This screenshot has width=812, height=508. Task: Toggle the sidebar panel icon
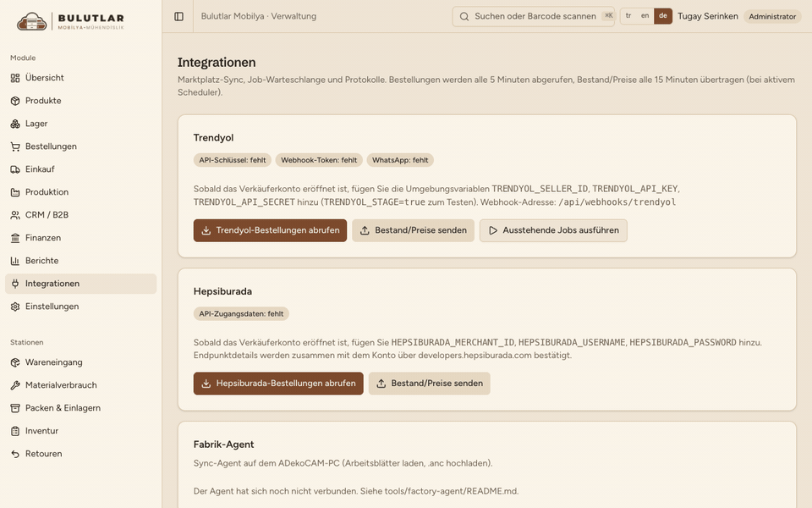pyautogui.click(x=178, y=17)
